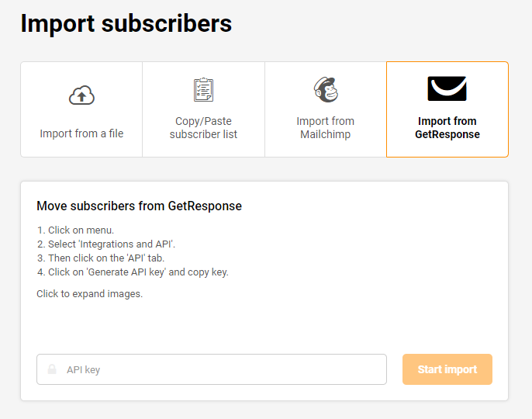Click the clipboard checklist icon

pos(203,90)
